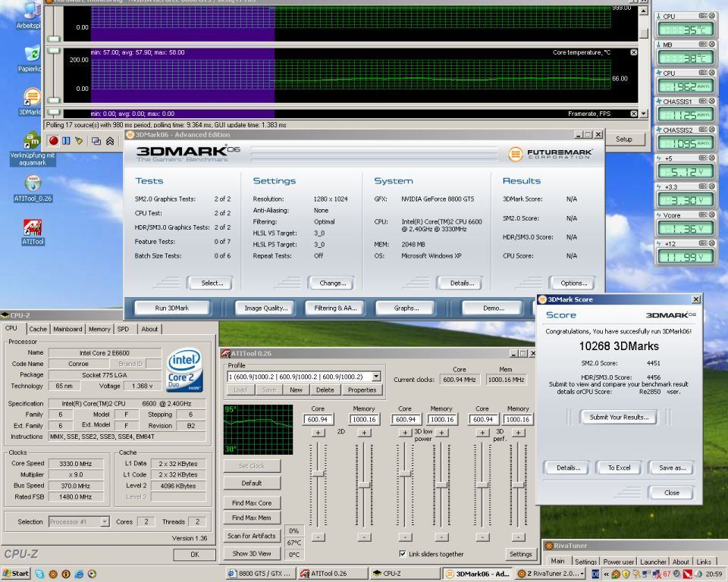Switch to the Mainboard tab in CPU-Z
The width and height of the screenshot is (728, 582).
(x=67, y=329)
